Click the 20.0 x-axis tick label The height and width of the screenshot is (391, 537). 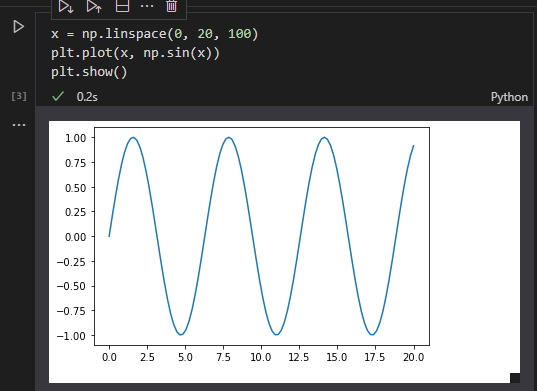[x=414, y=357]
